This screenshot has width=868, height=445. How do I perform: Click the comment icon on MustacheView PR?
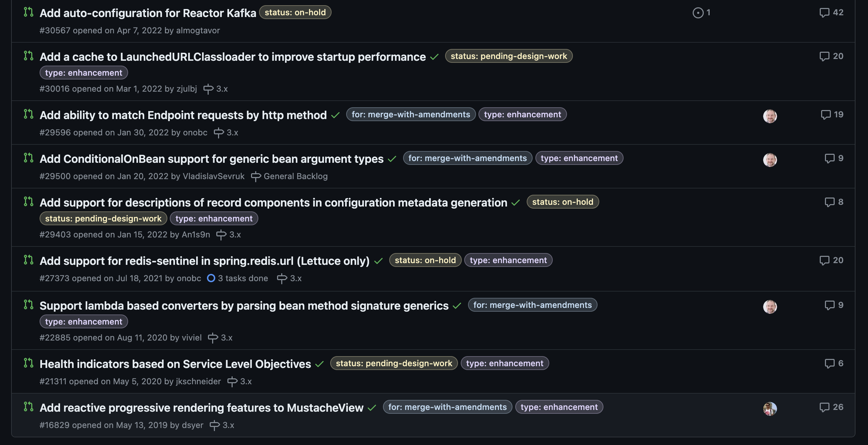coord(824,408)
